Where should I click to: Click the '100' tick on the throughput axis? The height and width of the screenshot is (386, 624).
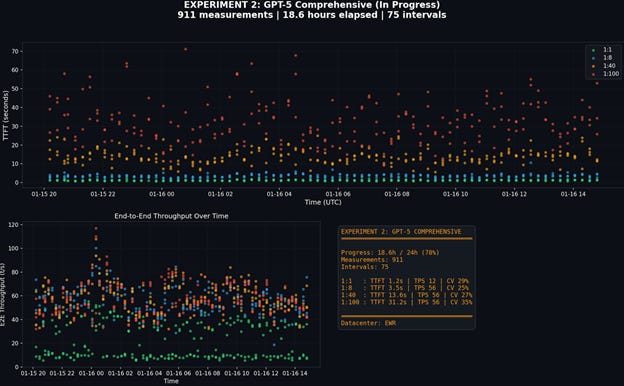[13, 248]
